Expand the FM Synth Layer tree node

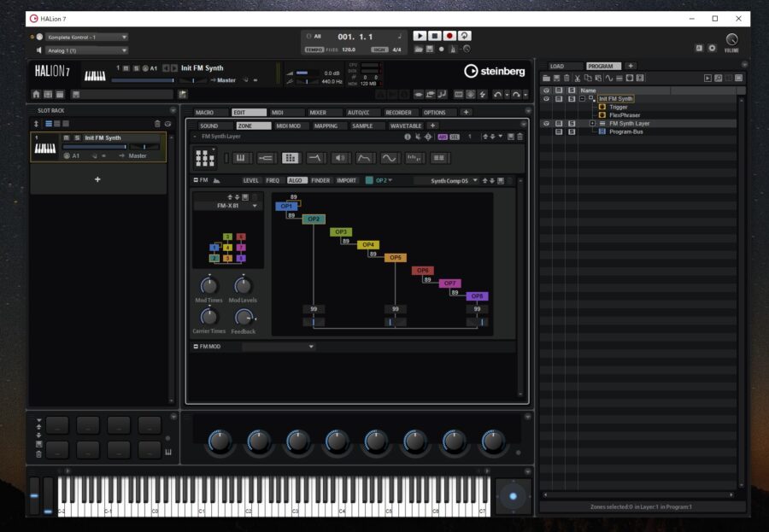[x=592, y=124]
